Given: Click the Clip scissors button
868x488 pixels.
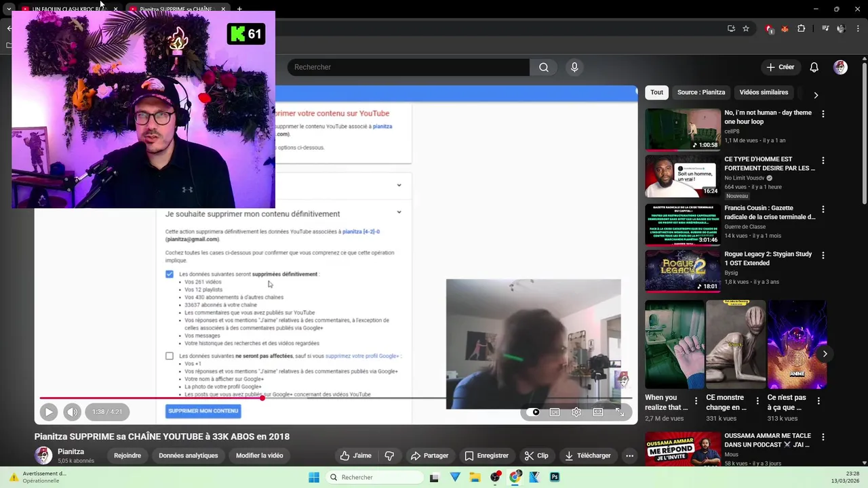Looking at the screenshot, I should 536,455.
